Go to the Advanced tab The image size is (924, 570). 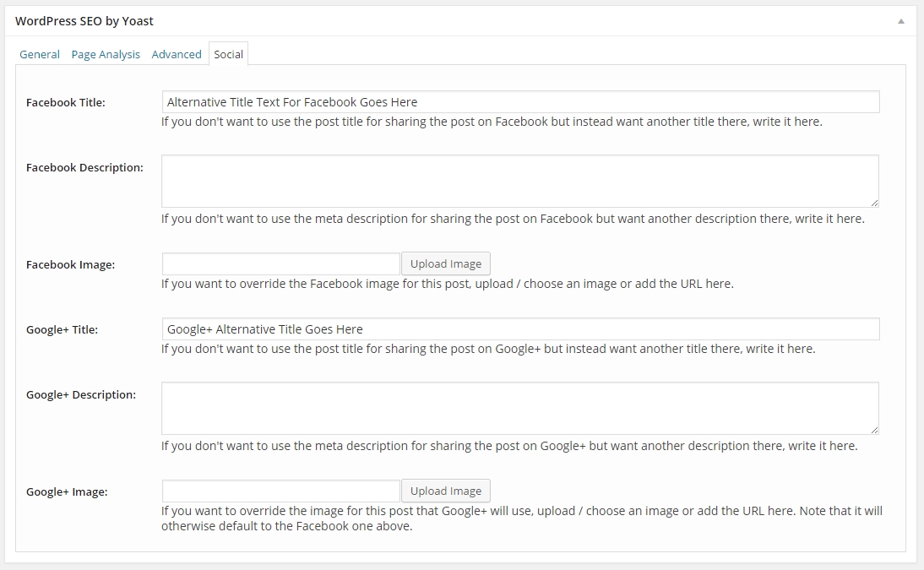click(177, 54)
